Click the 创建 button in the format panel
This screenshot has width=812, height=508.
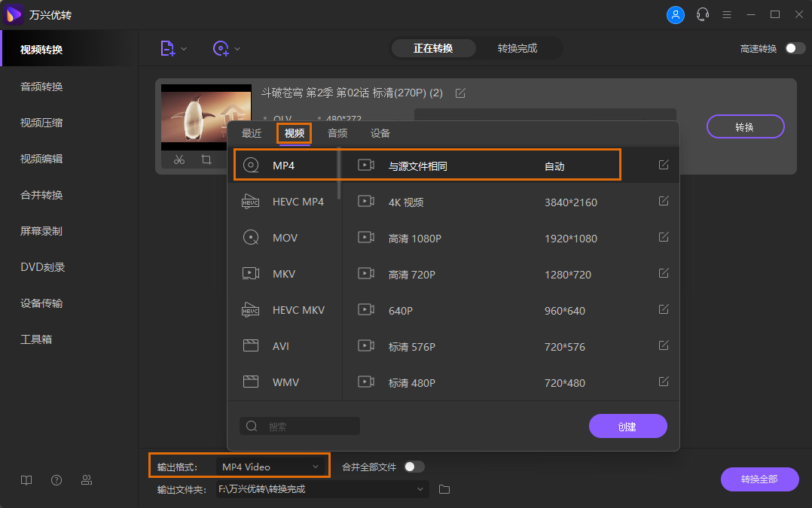pyautogui.click(x=627, y=426)
